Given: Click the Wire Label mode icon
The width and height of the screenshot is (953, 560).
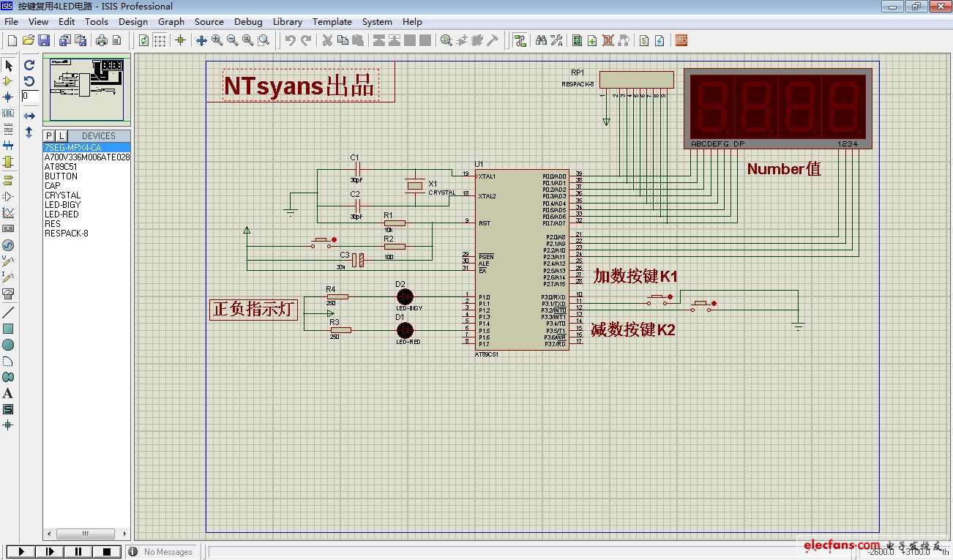Looking at the screenshot, I should (8, 113).
